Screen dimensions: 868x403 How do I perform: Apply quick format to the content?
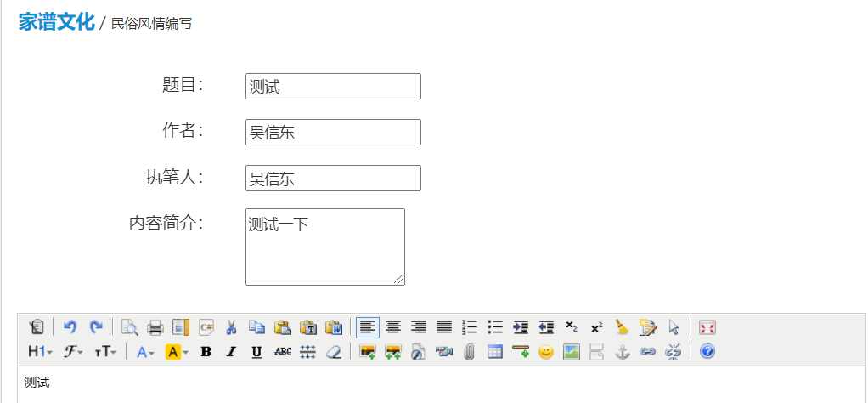click(x=648, y=327)
